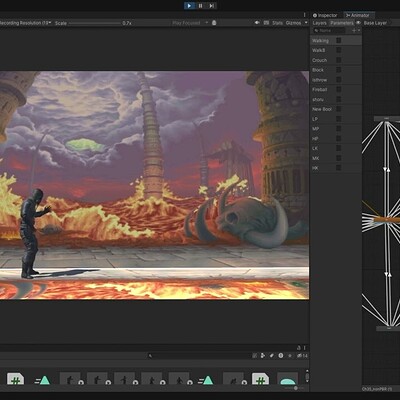Click the search-by-label tag icon
This screenshot has height=400, width=400.
[272, 356]
